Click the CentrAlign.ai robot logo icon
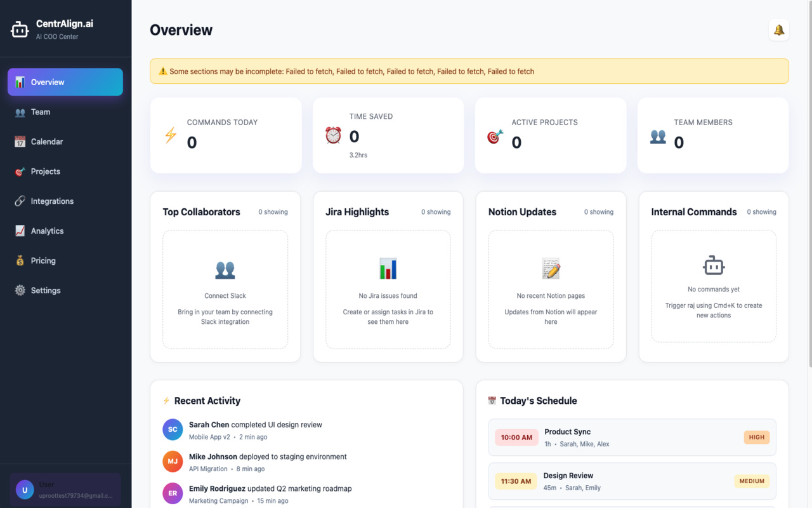The image size is (812, 508). (x=20, y=29)
